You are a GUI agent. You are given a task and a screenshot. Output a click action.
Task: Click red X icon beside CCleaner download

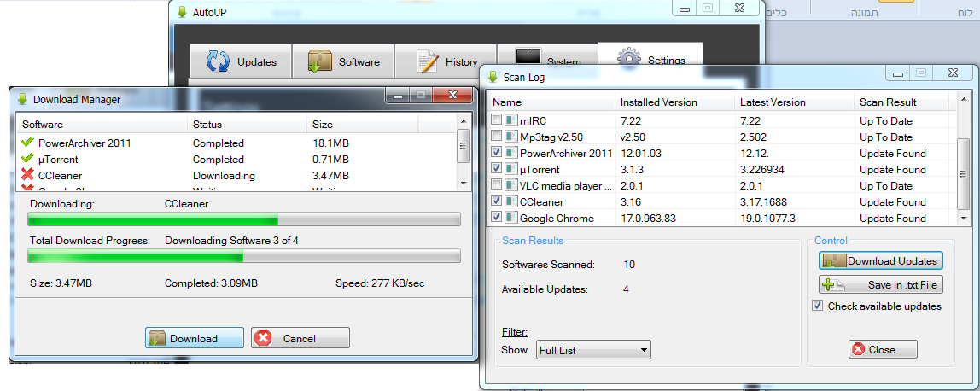click(27, 176)
